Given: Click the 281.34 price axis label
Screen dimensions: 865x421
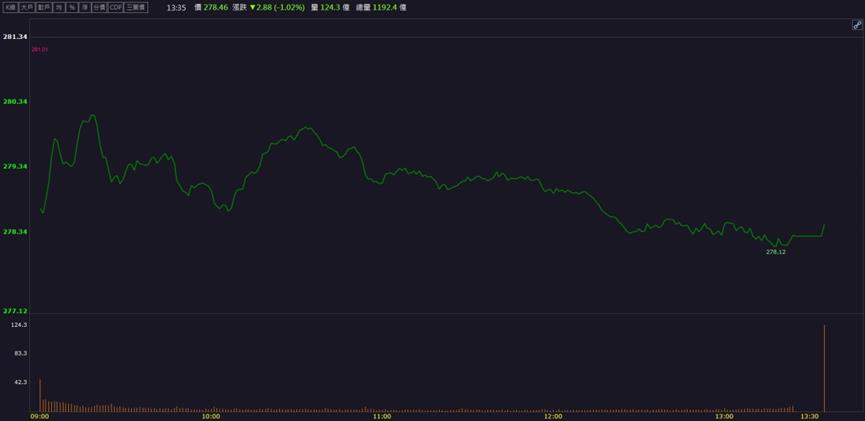Looking at the screenshot, I should (x=15, y=36).
